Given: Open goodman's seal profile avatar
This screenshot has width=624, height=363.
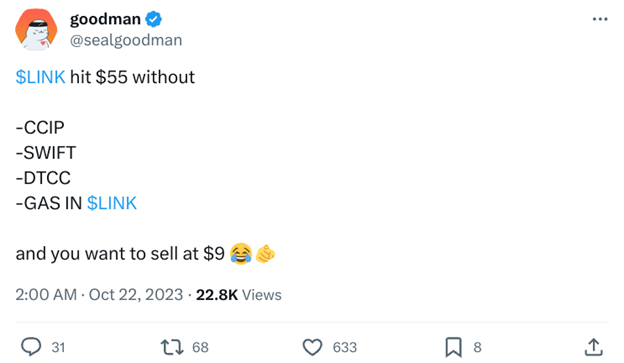Looking at the screenshot, I should point(36,30).
